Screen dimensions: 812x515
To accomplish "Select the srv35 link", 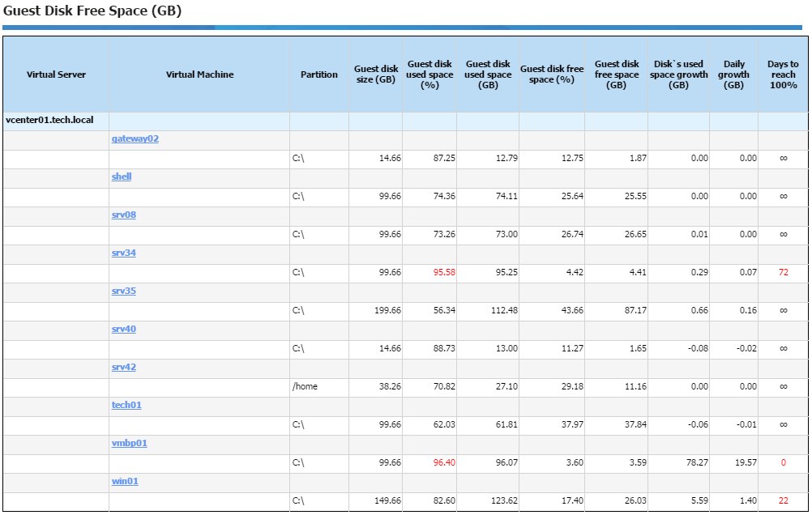I will [x=124, y=291].
